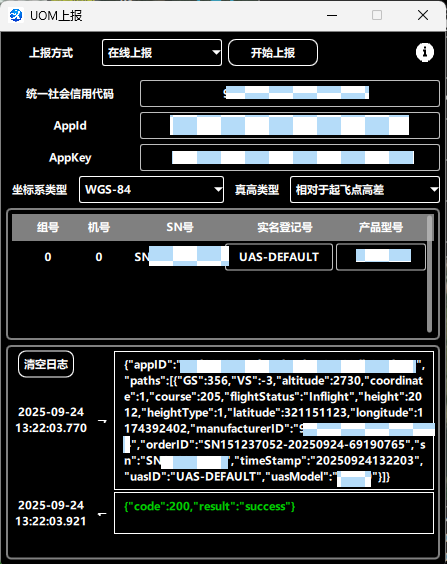Click the 实名登记号 column header
The height and width of the screenshot is (564, 447).
[x=285, y=227]
